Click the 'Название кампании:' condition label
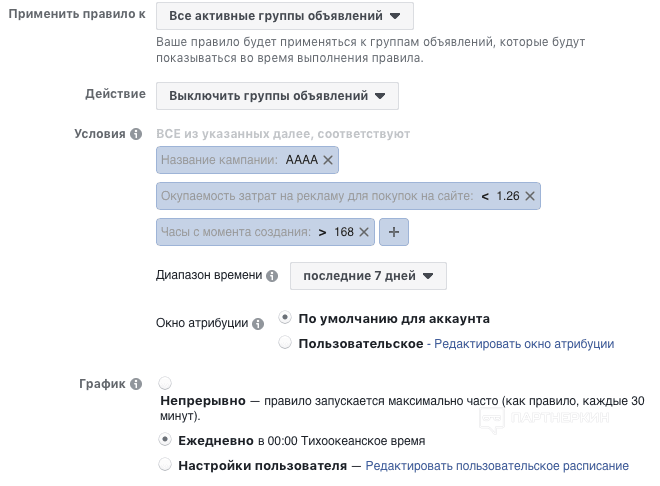 click(219, 160)
